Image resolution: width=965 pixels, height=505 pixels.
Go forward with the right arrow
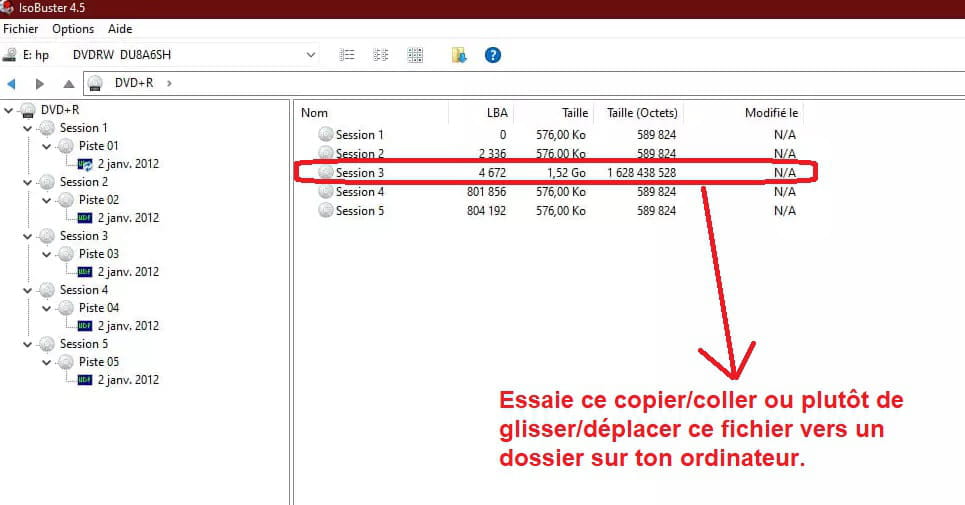pyautogui.click(x=39, y=83)
